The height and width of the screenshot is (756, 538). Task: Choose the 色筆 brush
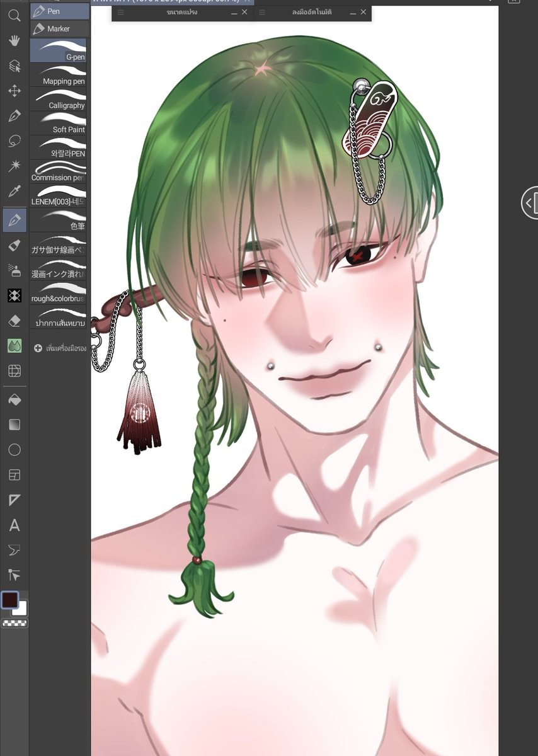coord(58,219)
